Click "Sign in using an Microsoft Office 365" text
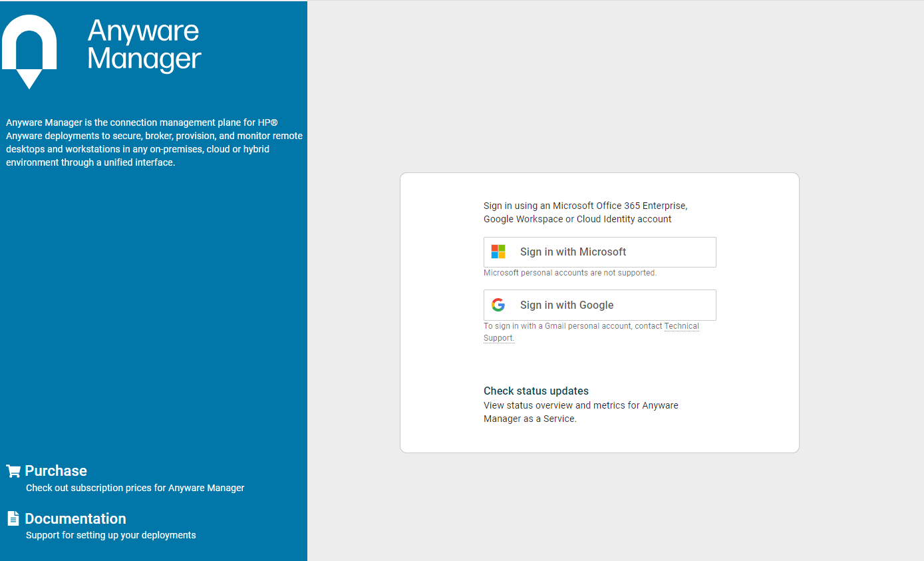Screen dimensions: 924x561 pyautogui.click(x=585, y=212)
